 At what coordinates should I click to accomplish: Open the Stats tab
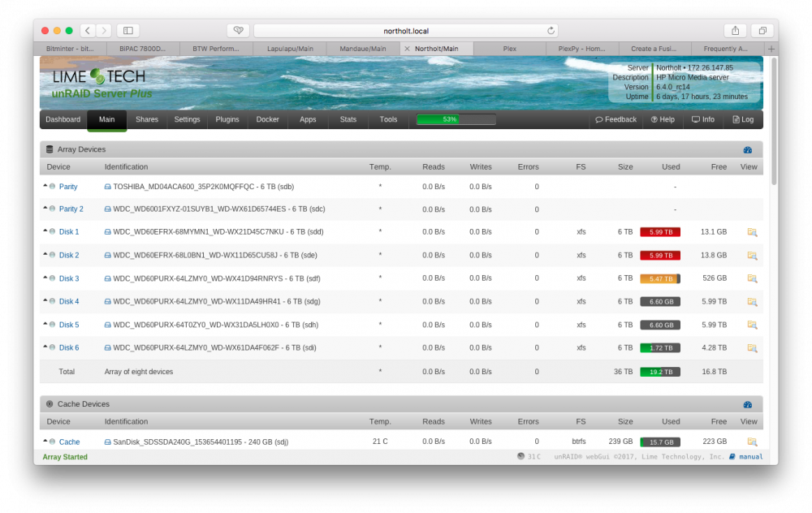tap(348, 119)
